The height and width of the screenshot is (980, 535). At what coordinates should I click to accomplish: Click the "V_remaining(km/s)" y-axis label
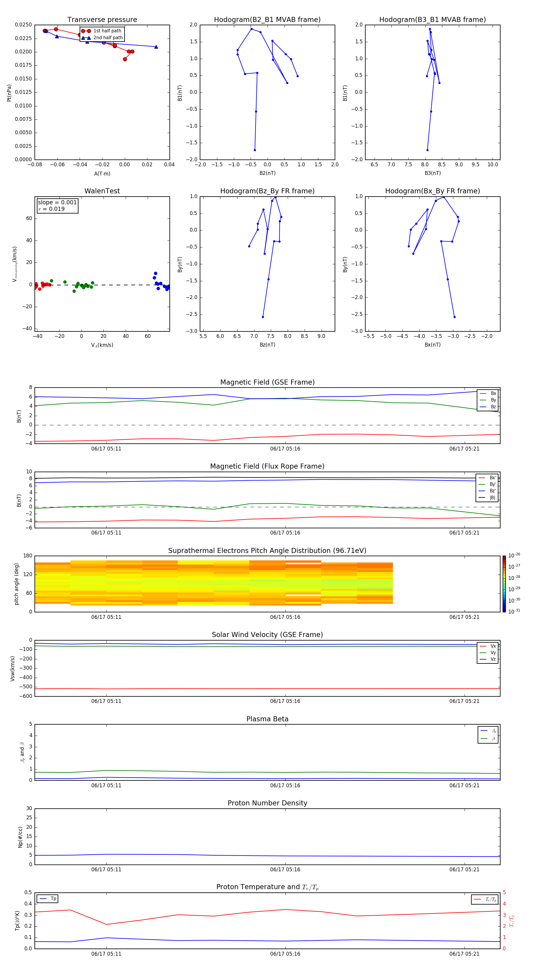click(15, 264)
